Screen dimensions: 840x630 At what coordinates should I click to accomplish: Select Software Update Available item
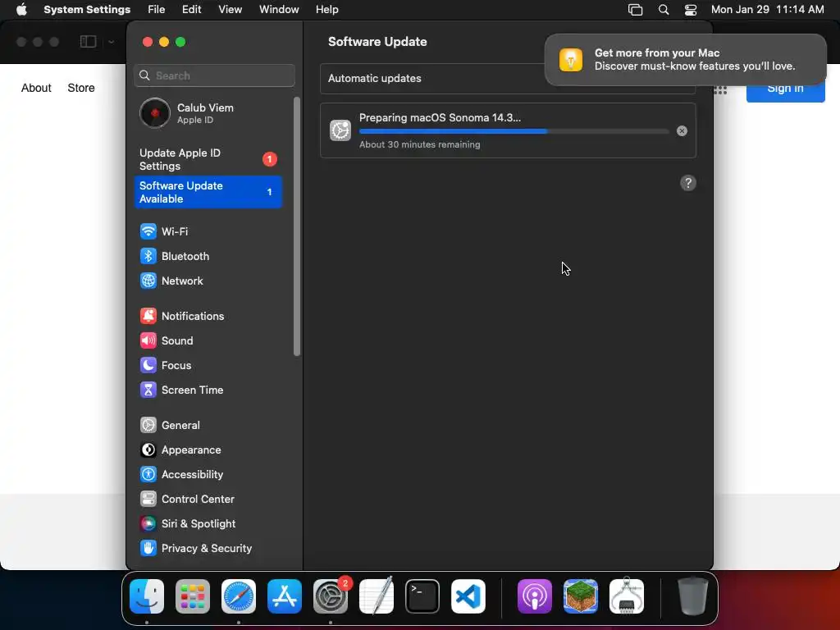pos(208,192)
